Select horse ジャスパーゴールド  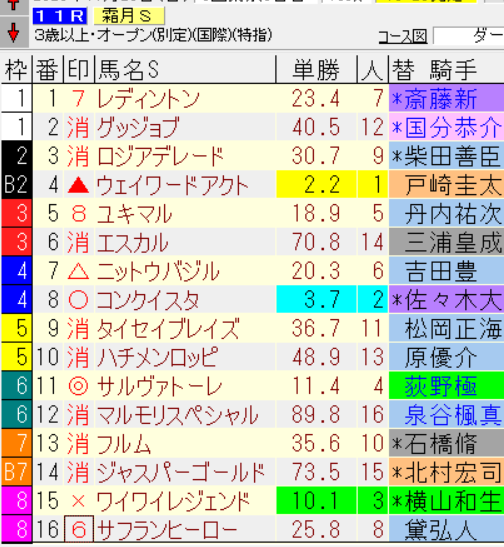point(181,472)
